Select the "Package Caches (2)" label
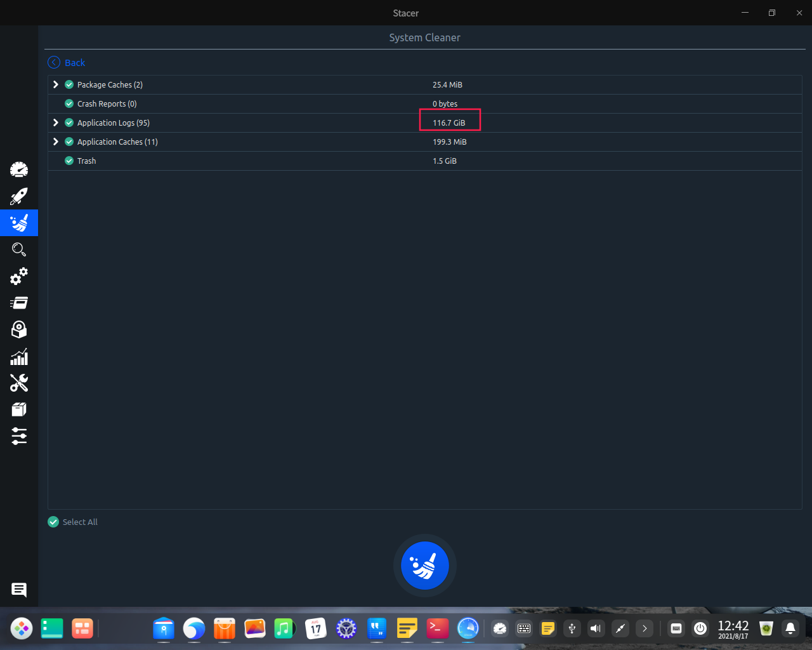 [110, 84]
